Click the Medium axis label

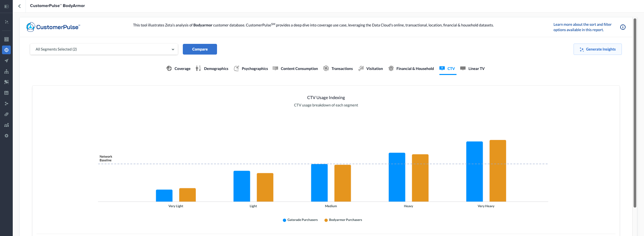pos(331,206)
